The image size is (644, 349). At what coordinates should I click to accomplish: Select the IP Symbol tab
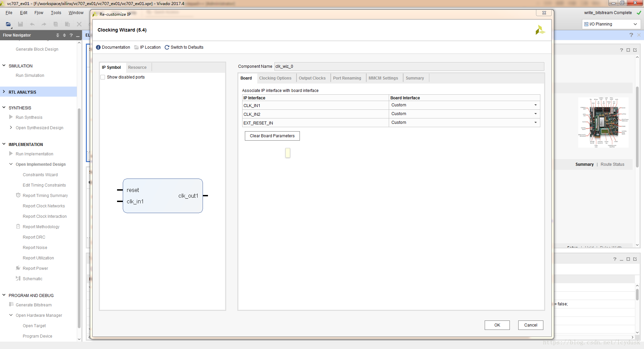coord(111,67)
